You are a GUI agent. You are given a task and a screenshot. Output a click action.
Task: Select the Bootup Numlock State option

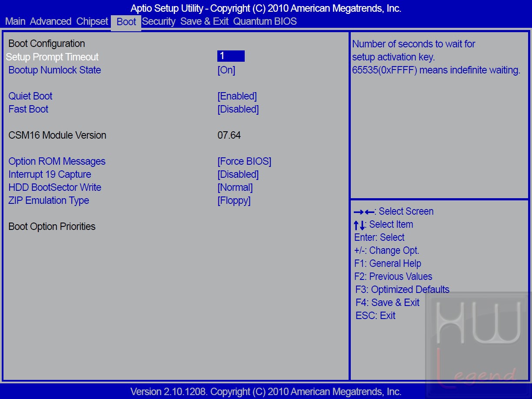coord(55,70)
